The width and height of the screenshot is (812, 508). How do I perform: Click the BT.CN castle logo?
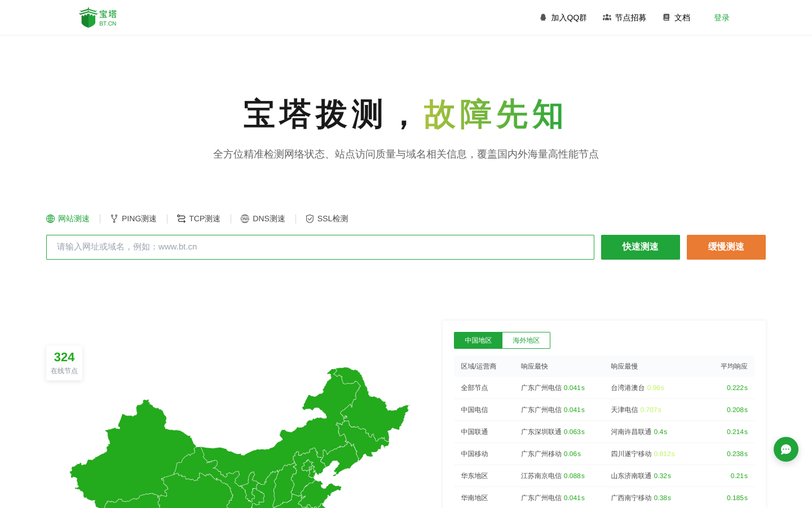[x=98, y=17]
